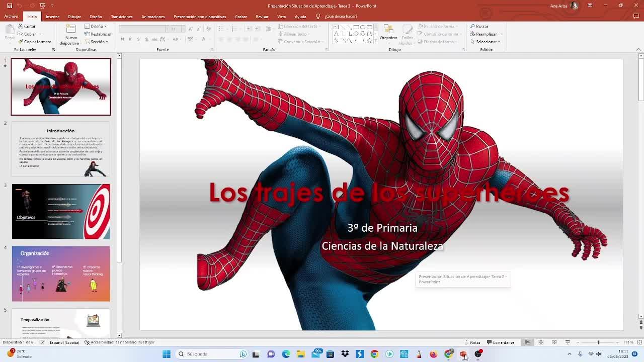Switch to Normal view in status bar
Image resolution: width=644 pixels, height=362 pixels.
click(x=528, y=342)
